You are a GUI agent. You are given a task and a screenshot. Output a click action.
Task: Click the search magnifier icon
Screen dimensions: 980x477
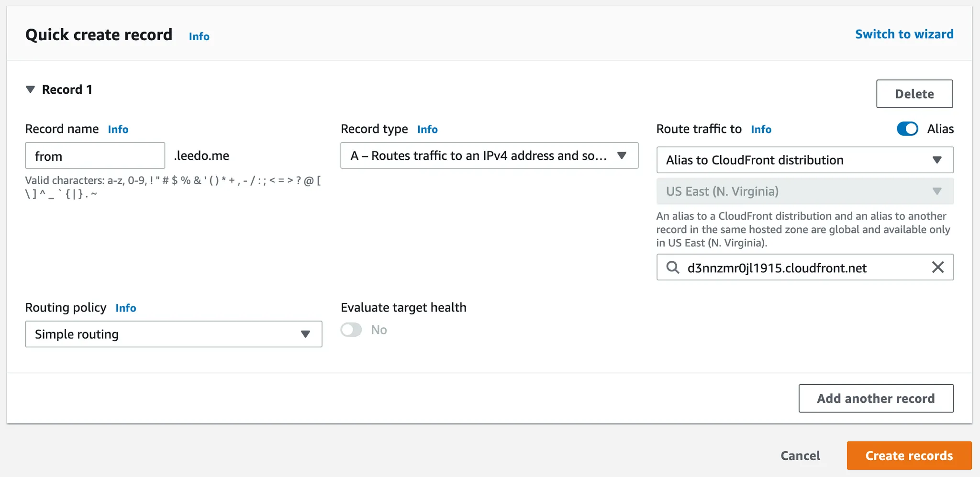click(673, 267)
